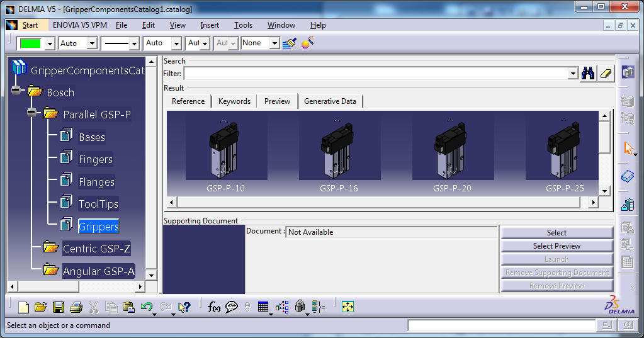Select the Centric GSP-Z chapter
644x338 pixels.
click(x=96, y=249)
